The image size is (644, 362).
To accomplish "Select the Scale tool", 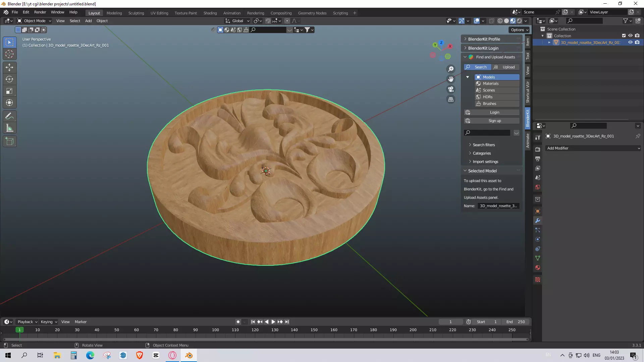I will coord(9,91).
